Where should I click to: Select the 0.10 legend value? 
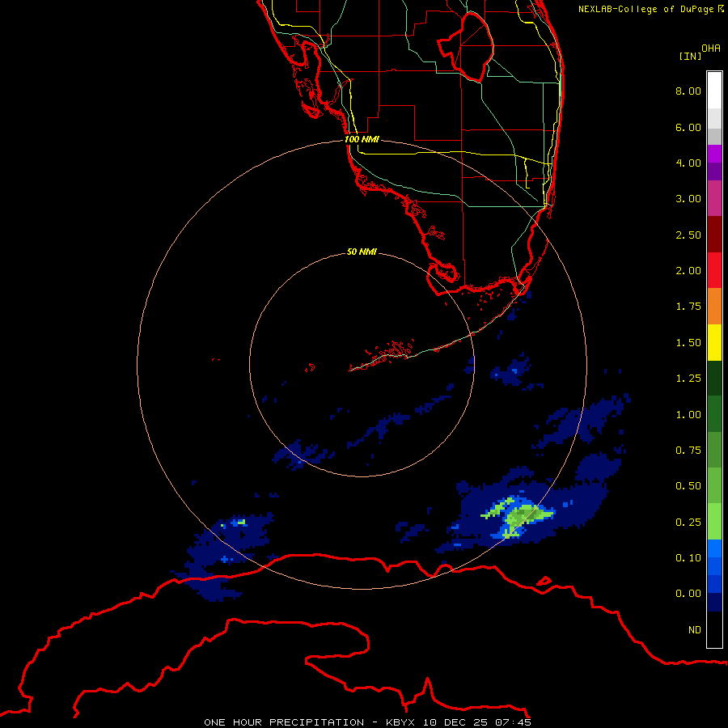coord(688,558)
